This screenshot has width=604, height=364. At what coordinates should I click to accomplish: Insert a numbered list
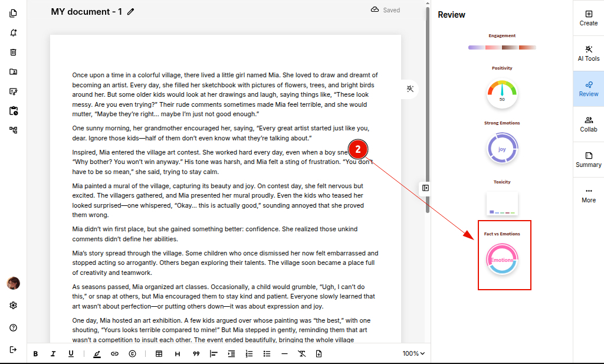click(249, 354)
